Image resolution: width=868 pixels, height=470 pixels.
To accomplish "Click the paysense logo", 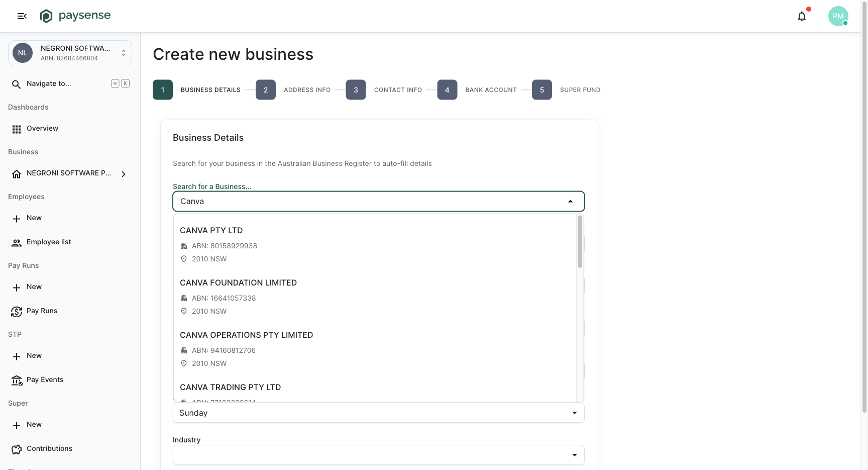I will pyautogui.click(x=75, y=16).
